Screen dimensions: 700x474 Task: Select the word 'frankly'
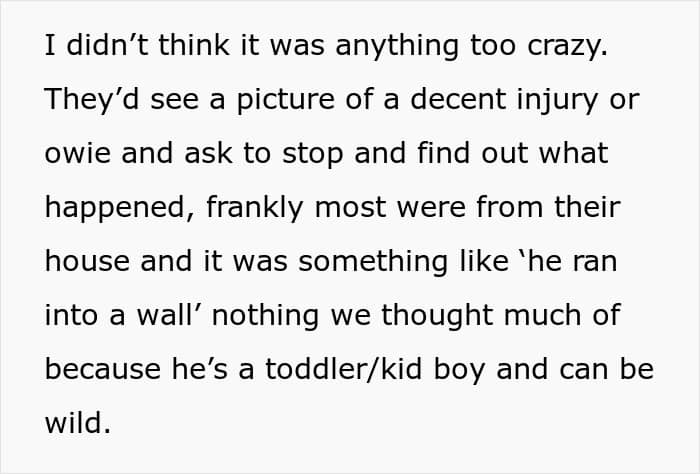(254, 208)
